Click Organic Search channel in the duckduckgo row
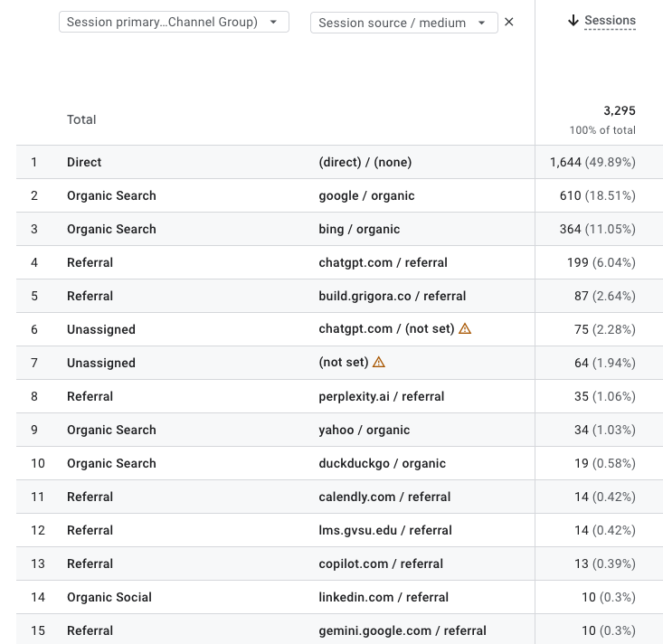The image size is (663, 644). coord(111,463)
